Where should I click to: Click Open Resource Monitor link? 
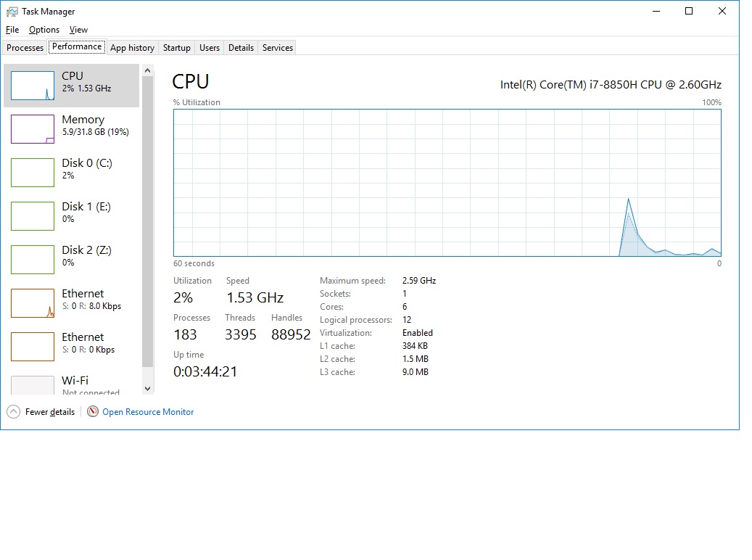click(148, 412)
